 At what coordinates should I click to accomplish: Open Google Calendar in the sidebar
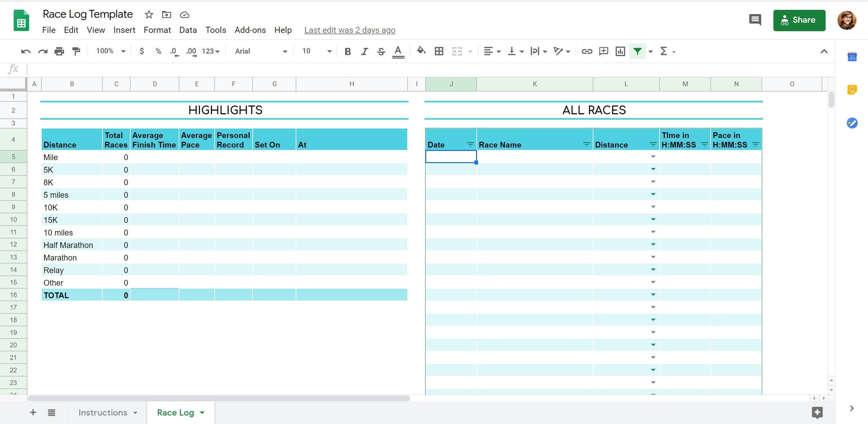click(852, 57)
